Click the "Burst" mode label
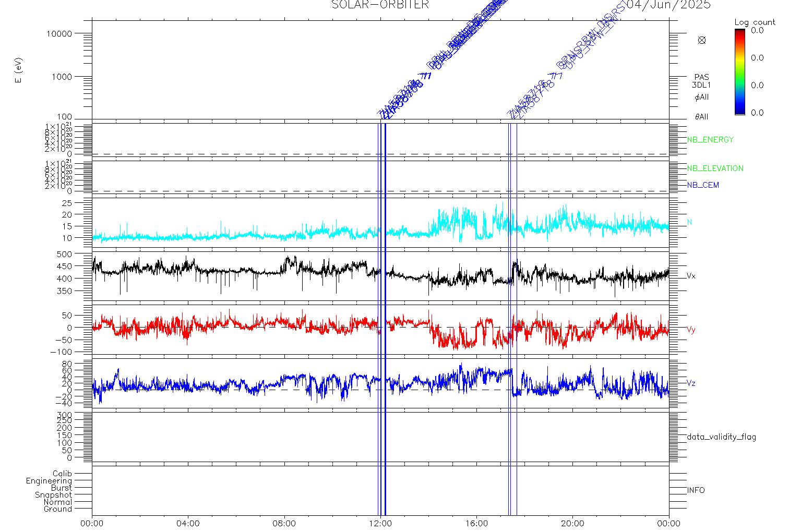 tap(62, 488)
